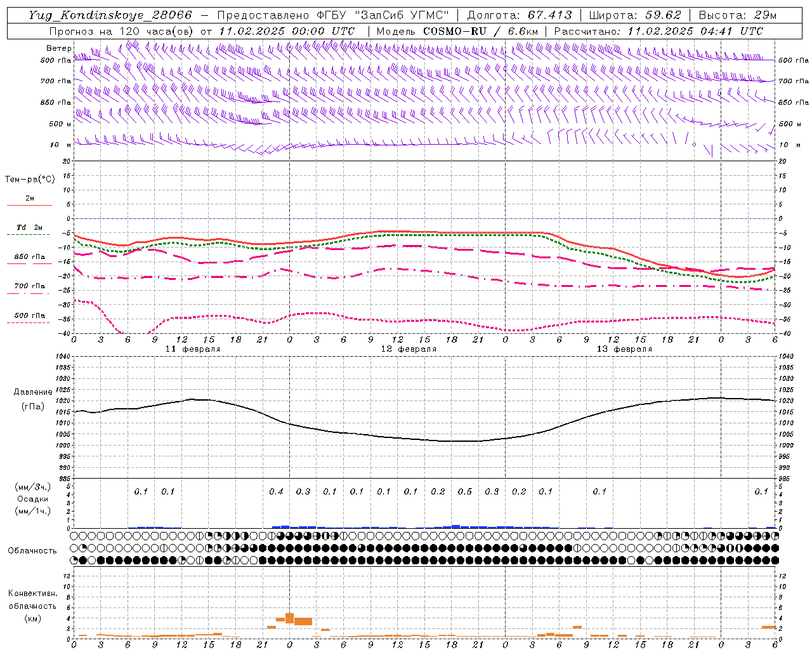
Task: Click the date label 11 февраля
Action: [193, 349]
